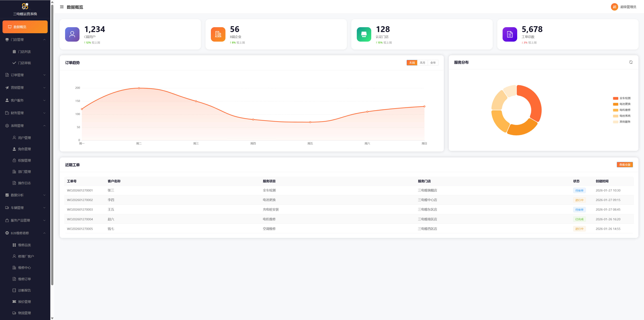Open 权限管理 menu item label

click(x=24, y=160)
